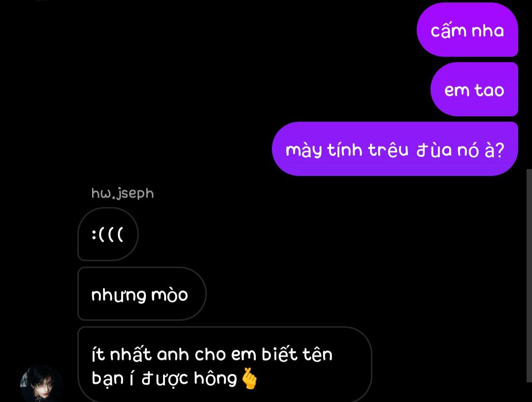Image resolution: width=532 pixels, height=402 pixels.
Task: Open the sender's profile picture avatar
Action: (x=42, y=384)
